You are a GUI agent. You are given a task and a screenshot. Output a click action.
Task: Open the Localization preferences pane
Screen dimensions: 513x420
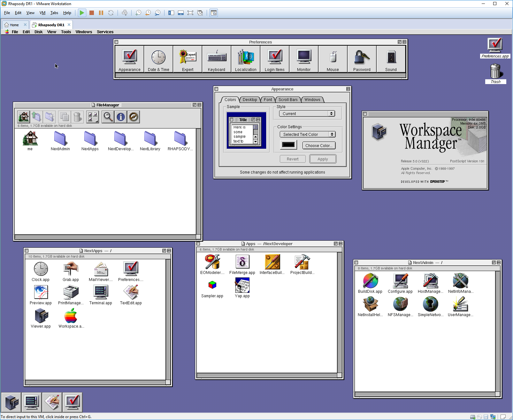click(x=246, y=59)
